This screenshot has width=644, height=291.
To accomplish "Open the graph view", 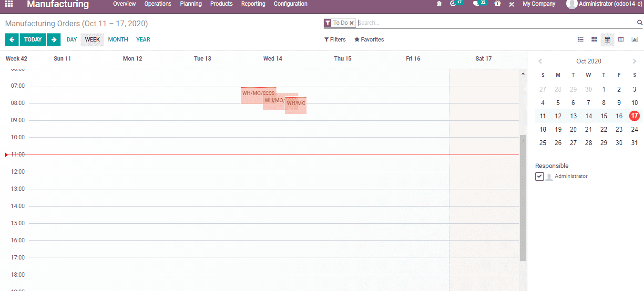I will click(x=634, y=39).
